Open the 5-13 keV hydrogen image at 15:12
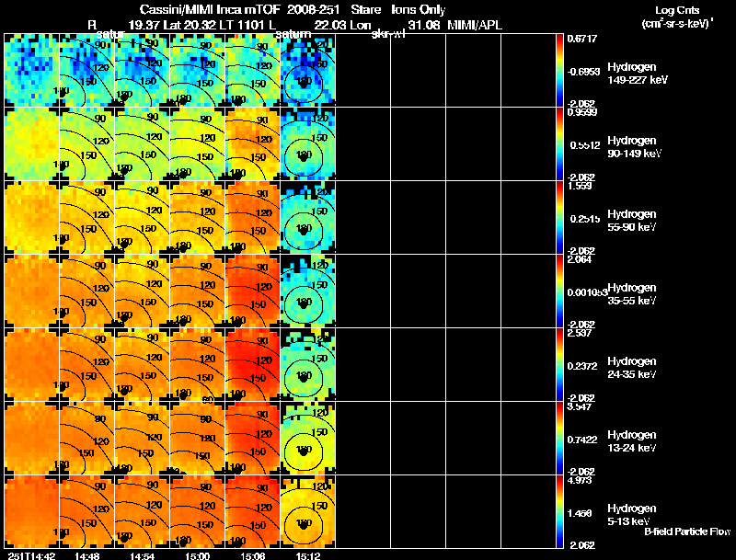Image resolution: width=736 pixels, height=560 pixels. [x=308, y=511]
